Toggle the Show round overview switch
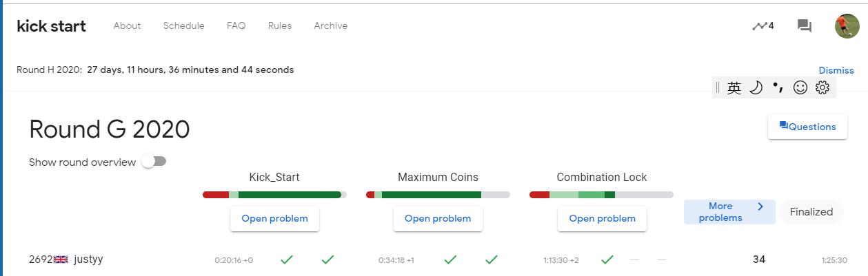Viewport: 868px width, 276px height. point(154,162)
